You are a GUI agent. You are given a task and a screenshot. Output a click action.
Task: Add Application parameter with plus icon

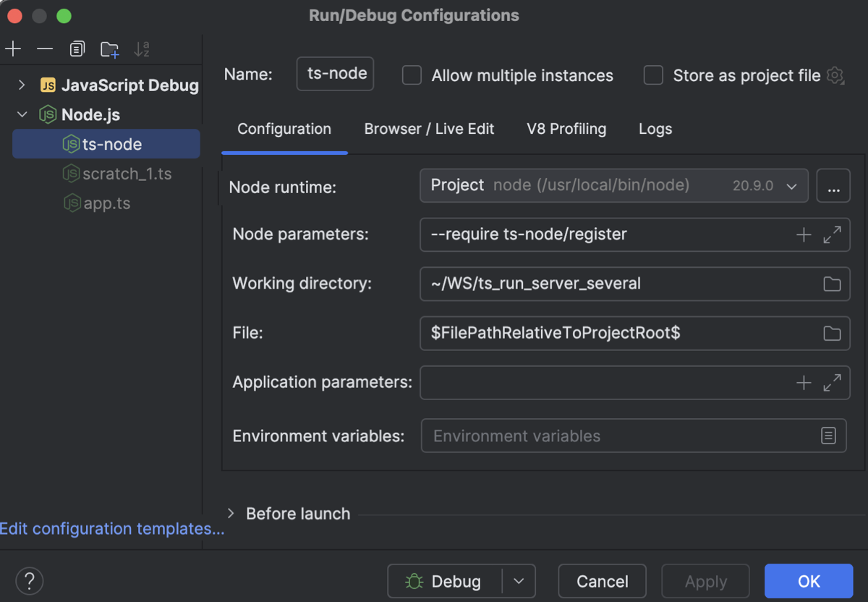[804, 383]
